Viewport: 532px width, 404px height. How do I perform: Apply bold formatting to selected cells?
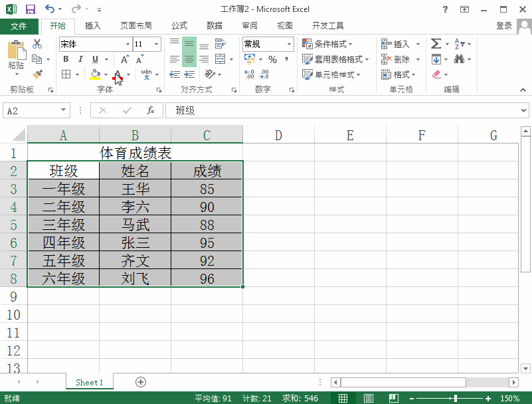pyautogui.click(x=64, y=59)
